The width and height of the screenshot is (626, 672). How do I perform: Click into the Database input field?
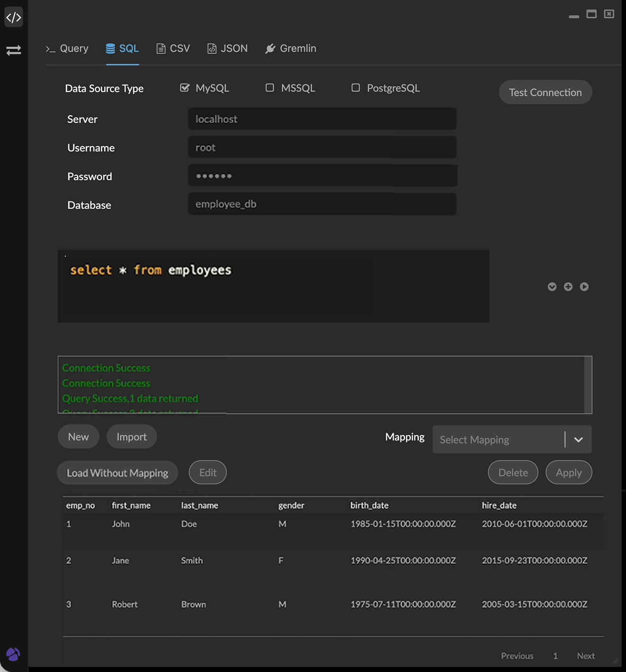point(322,204)
